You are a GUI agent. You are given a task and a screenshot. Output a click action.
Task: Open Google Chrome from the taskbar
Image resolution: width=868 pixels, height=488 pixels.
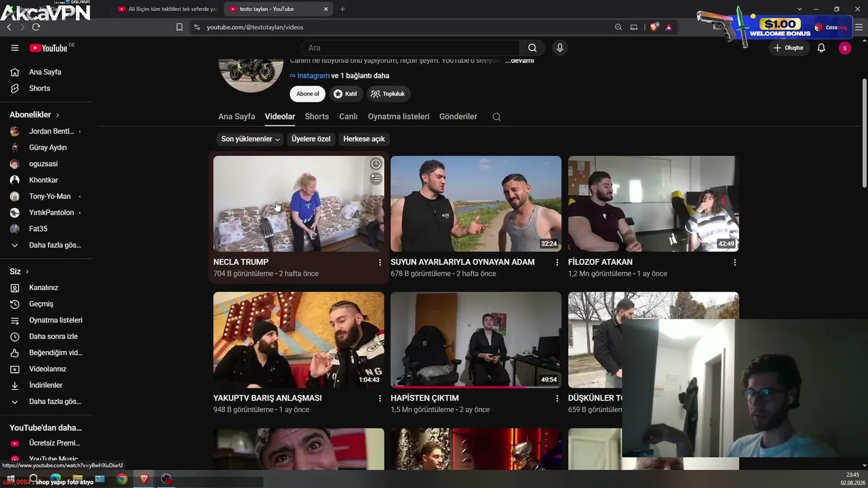122,479
